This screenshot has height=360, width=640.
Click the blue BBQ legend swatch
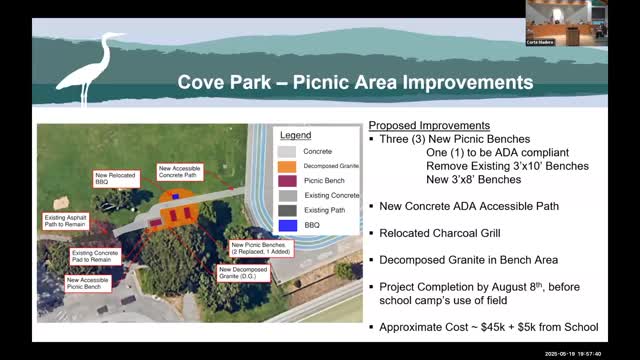pos(287,225)
